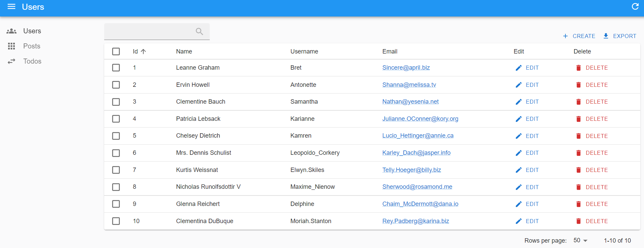Open the hamburger menu in the app bar
This screenshot has width=644, height=248.
(11, 7)
